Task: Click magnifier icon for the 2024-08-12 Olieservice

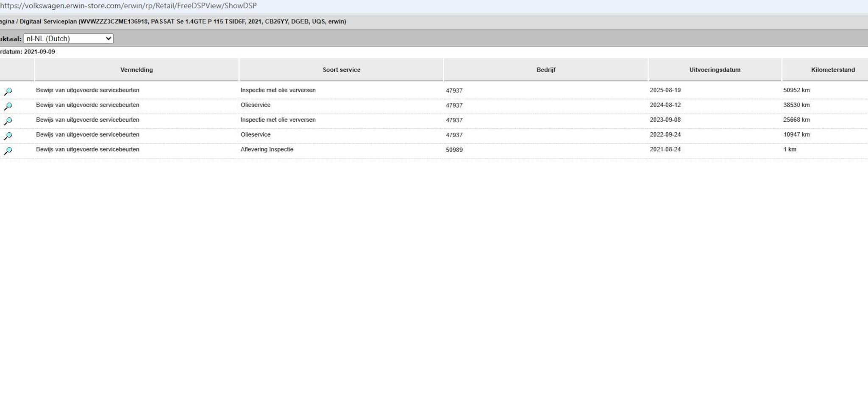Action: coord(8,106)
